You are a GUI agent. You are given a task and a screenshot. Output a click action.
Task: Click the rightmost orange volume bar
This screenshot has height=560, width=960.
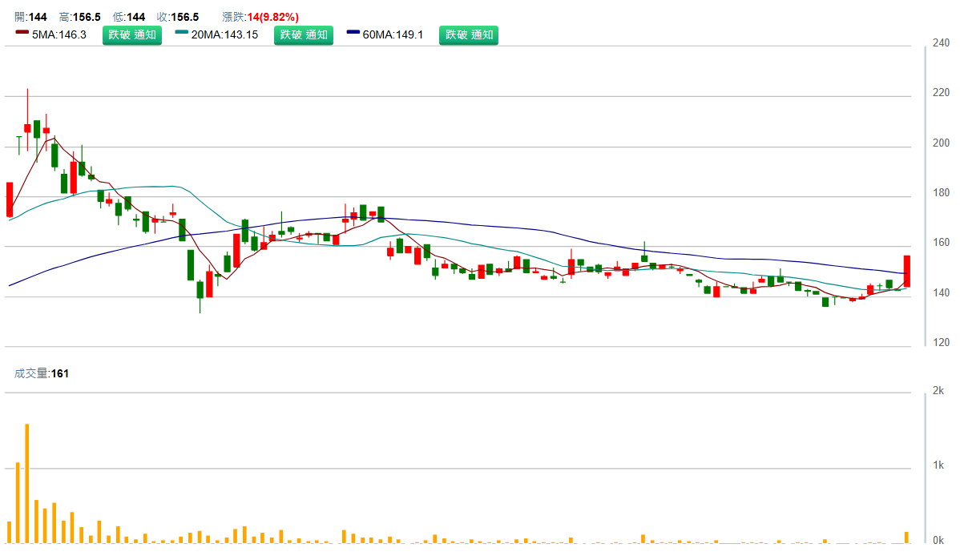[907, 537]
